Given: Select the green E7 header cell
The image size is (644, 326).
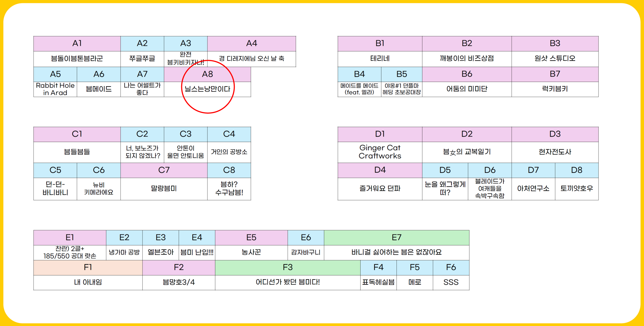Looking at the screenshot, I should pyautogui.click(x=396, y=238).
